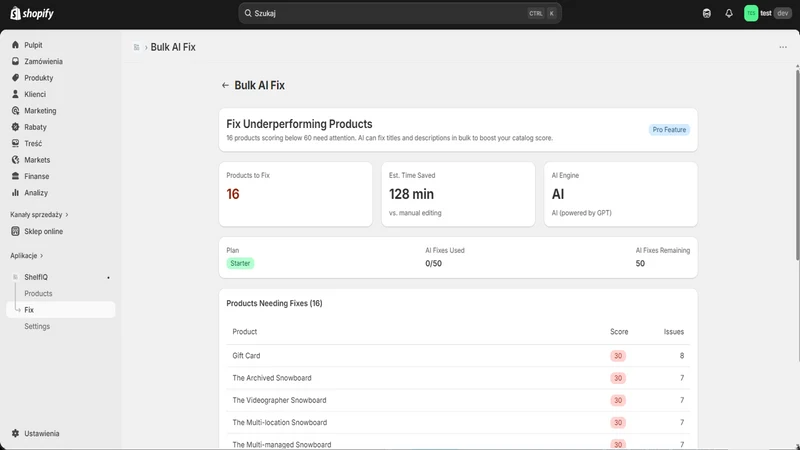
Task: Click the 0/50 AI Fixes Used value
Action: point(433,263)
